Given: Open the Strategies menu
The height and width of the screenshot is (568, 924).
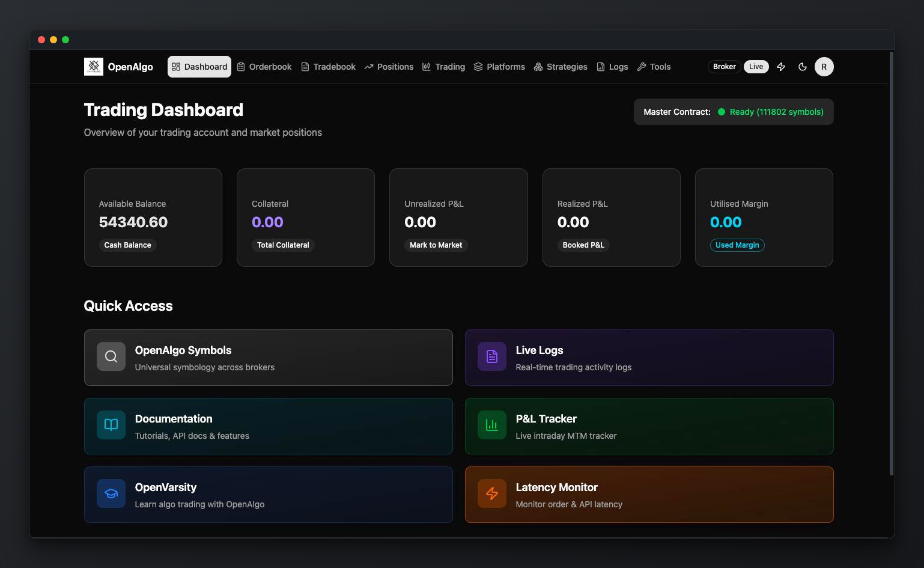Looking at the screenshot, I should [561, 67].
